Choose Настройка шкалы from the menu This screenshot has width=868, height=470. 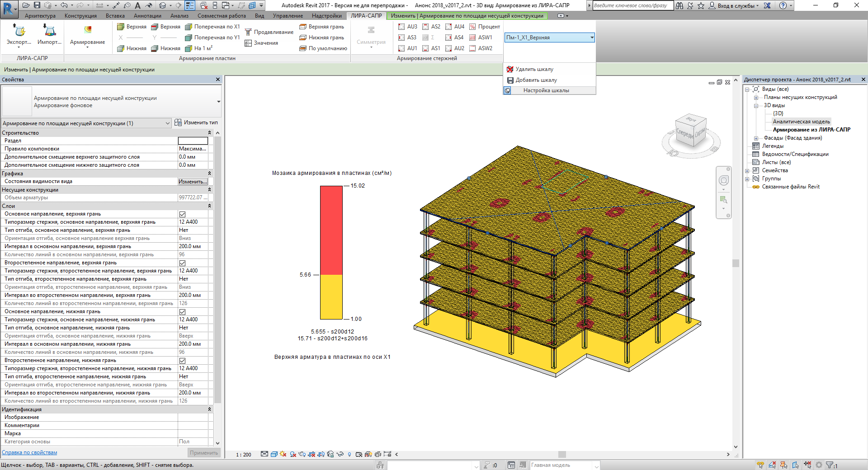(546, 90)
